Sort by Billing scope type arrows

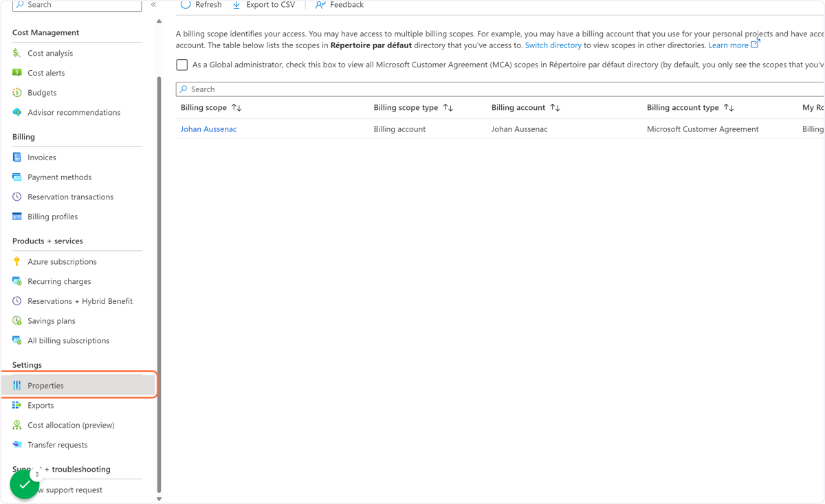[448, 108]
